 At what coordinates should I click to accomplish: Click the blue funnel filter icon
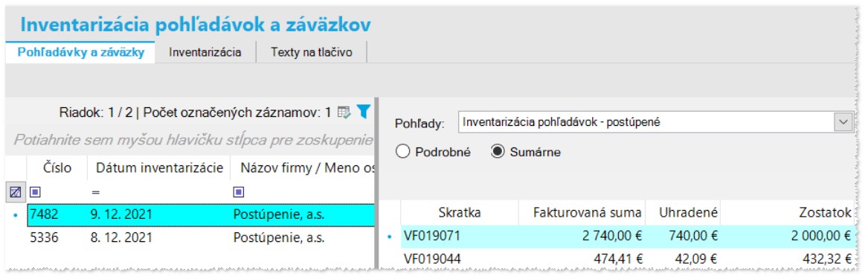362,112
